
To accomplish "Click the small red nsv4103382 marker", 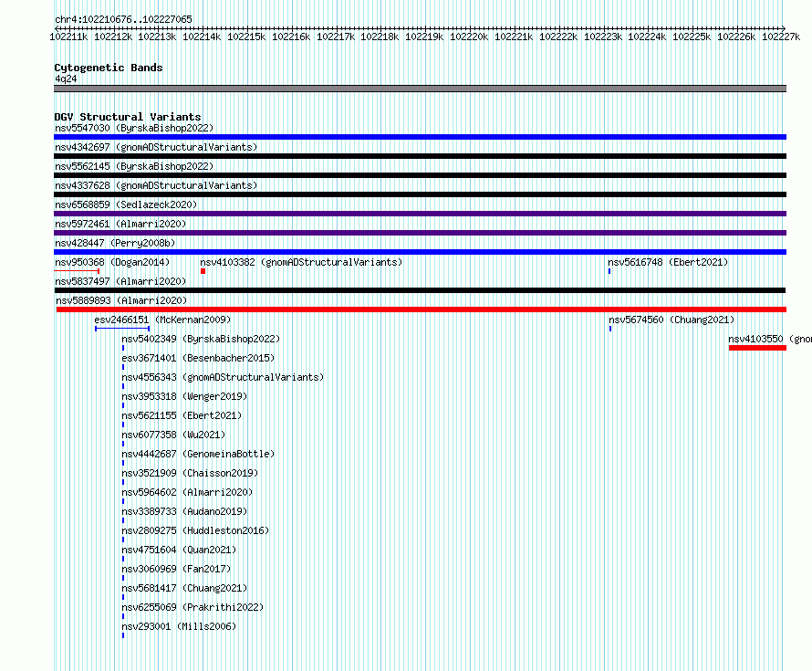I will point(203,271).
